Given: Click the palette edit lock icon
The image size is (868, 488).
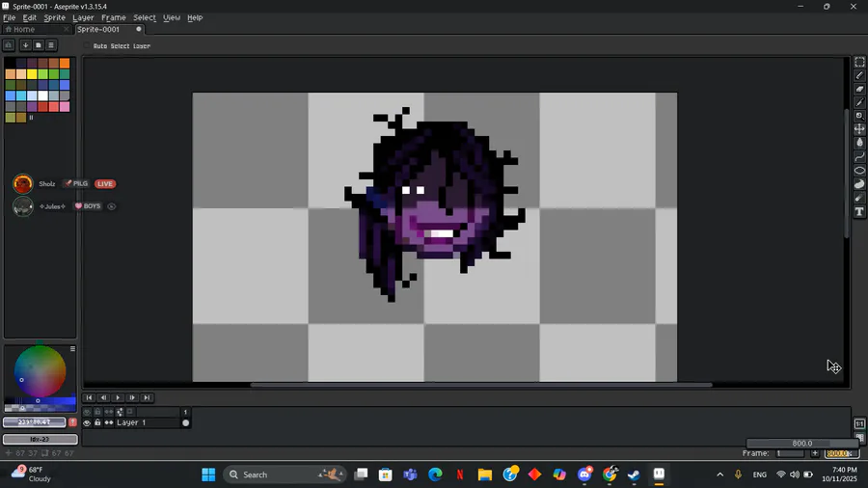Looking at the screenshot, I should click(x=9, y=44).
